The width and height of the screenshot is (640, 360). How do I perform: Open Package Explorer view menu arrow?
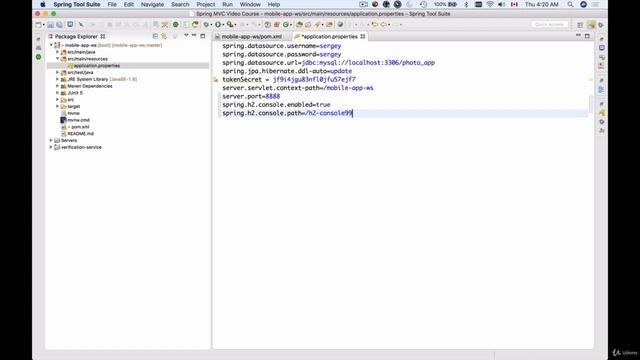(x=186, y=36)
